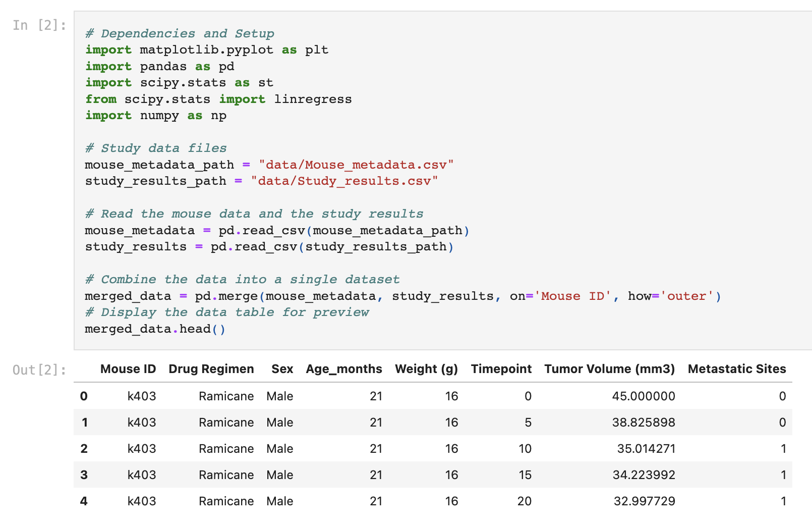Click the '# Dependencies and Setup' comment
The height and width of the screenshot is (525, 812).
tap(180, 34)
